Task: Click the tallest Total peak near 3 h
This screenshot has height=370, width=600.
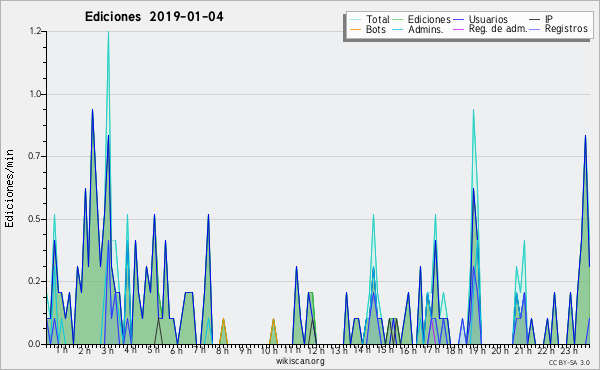Action: pyautogui.click(x=108, y=32)
